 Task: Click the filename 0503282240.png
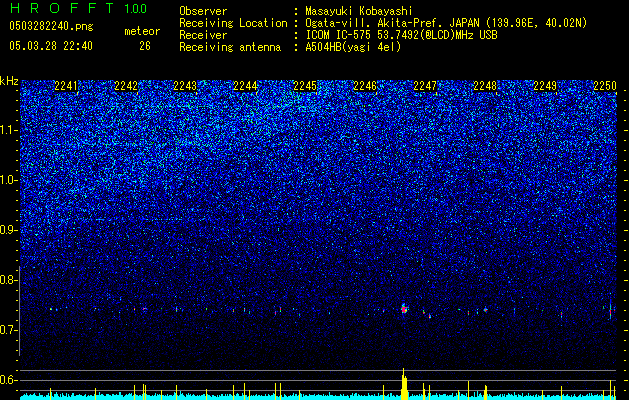51,26
